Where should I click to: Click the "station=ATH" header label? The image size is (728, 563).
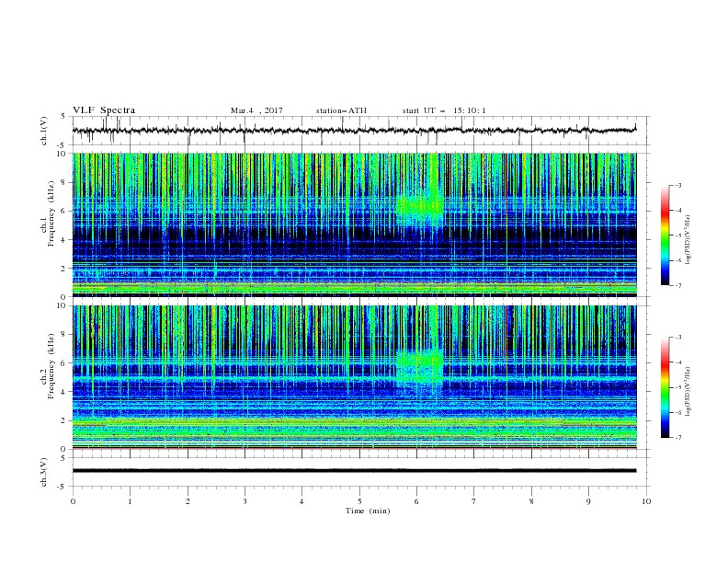coord(341,110)
